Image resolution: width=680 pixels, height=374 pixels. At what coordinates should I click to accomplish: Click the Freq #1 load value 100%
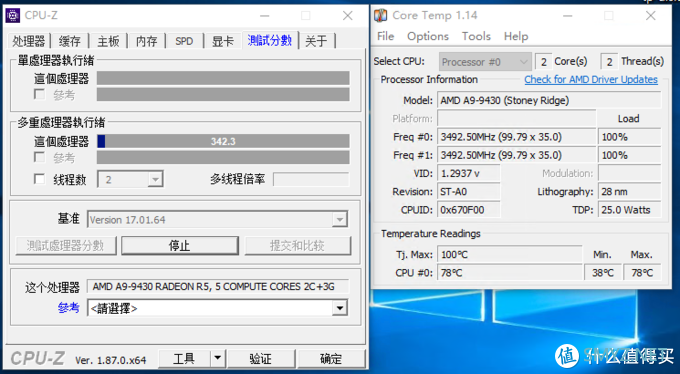click(x=629, y=155)
